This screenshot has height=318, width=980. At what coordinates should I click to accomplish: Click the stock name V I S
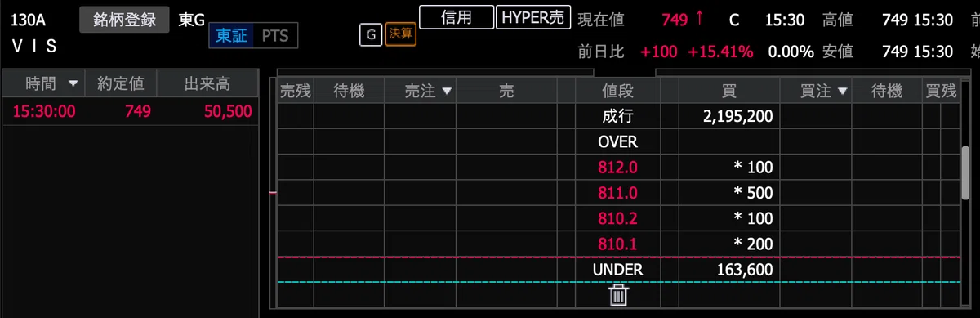pyautogui.click(x=33, y=47)
